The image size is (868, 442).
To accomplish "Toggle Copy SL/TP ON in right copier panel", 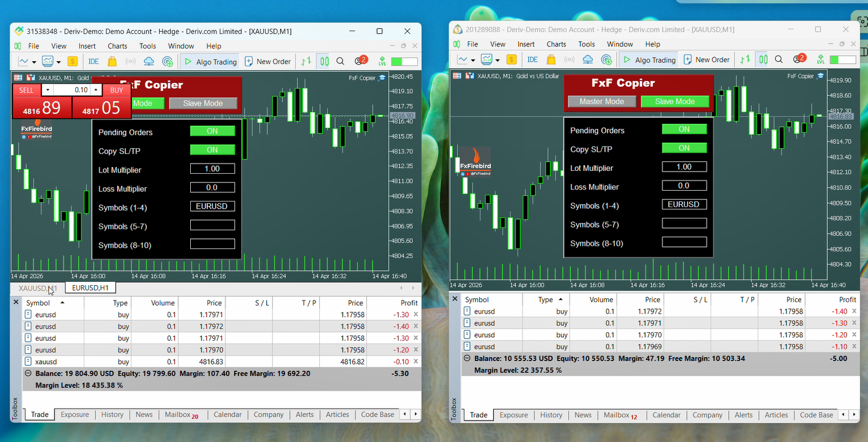I will tap(684, 148).
